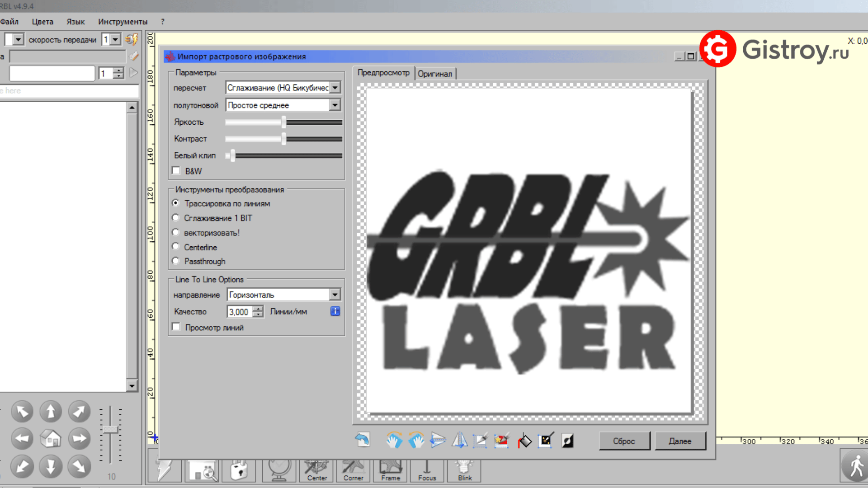Jog laser right with arrow button

79,438
